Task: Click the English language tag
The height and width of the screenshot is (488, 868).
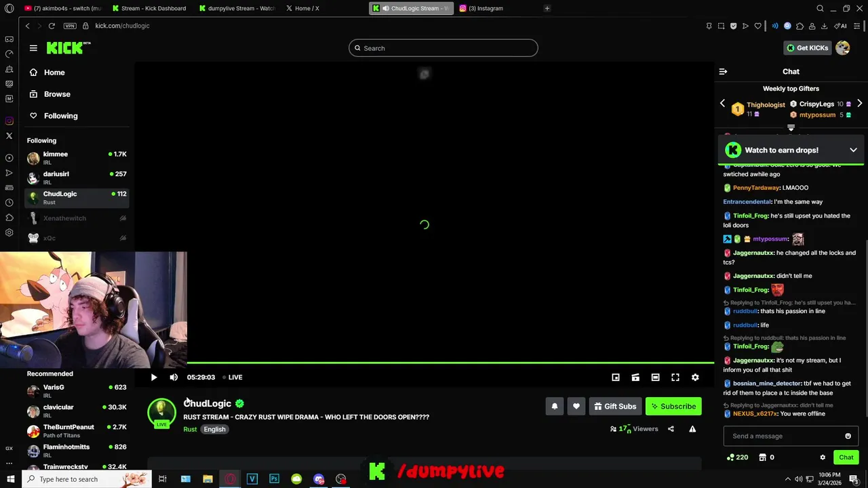Action: [x=214, y=429]
